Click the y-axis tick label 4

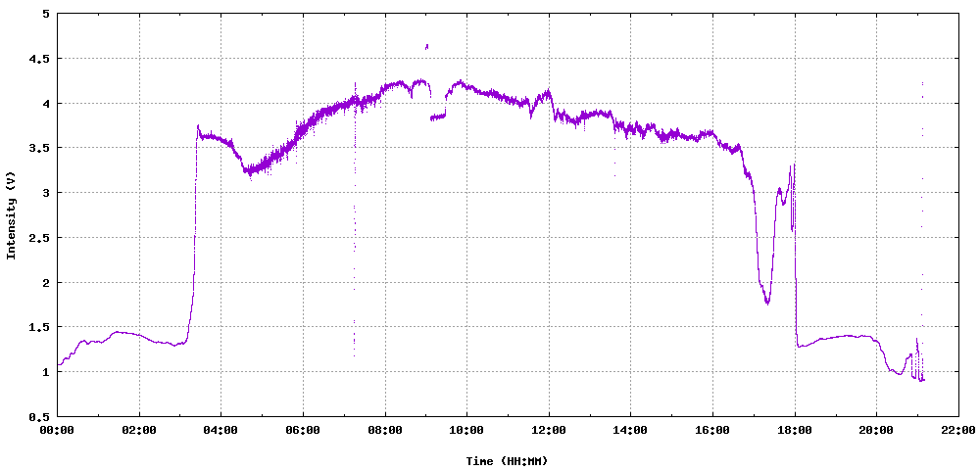47,104
